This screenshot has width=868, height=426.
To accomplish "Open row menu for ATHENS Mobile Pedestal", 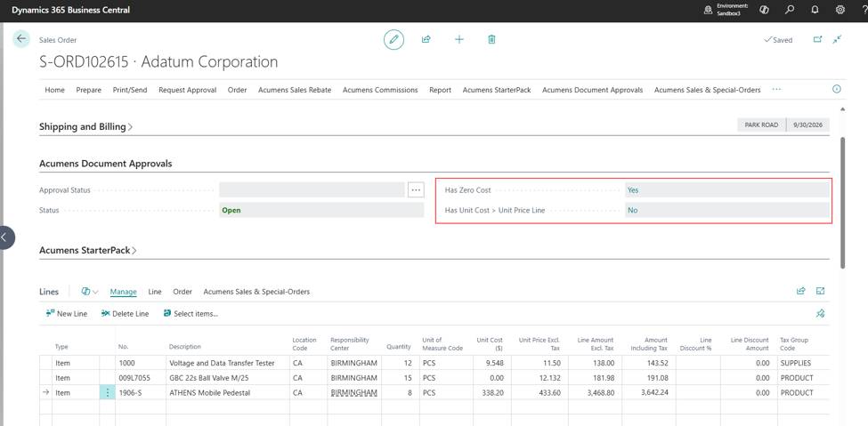I will pyautogui.click(x=108, y=393).
